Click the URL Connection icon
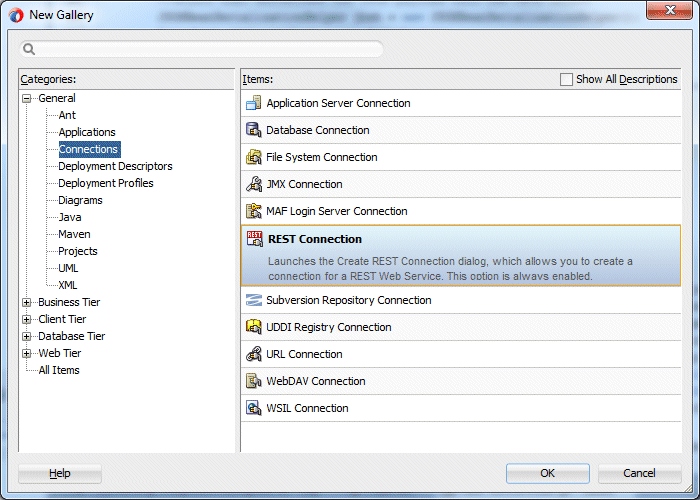 tap(254, 354)
